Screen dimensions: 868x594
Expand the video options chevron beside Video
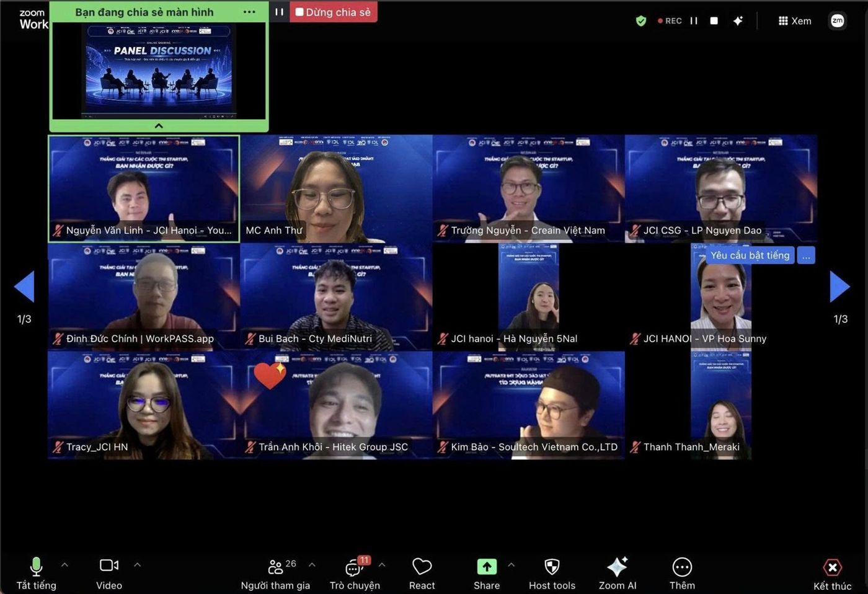[137, 565]
